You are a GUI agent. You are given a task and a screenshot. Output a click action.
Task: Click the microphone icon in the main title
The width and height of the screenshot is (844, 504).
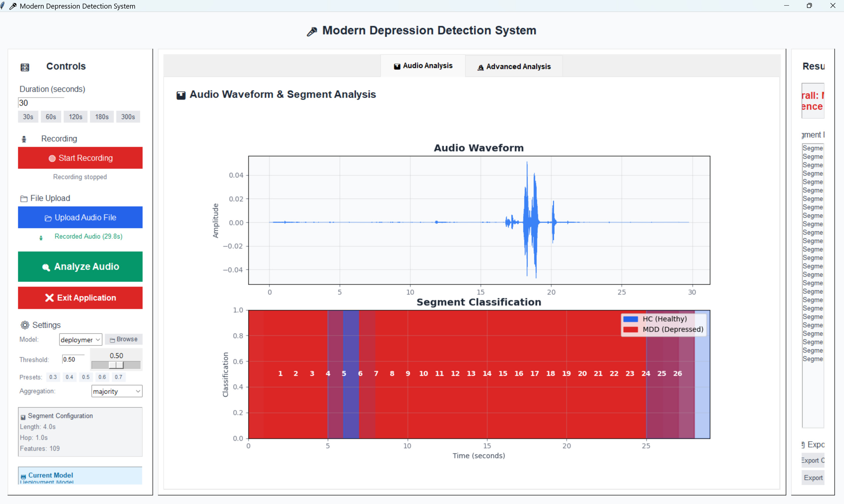pyautogui.click(x=312, y=32)
